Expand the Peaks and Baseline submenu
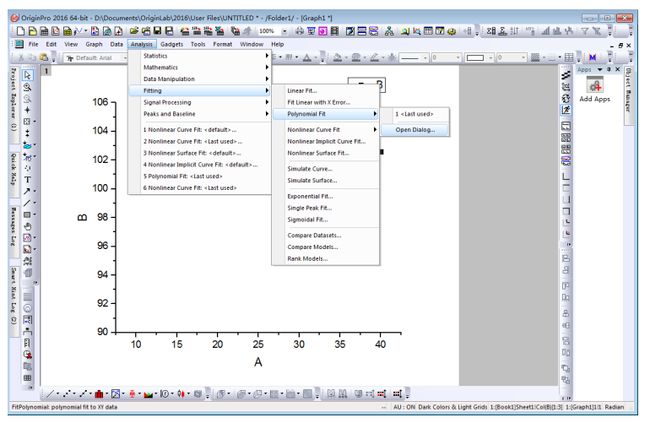The height and width of the screenshot is (423, 650). (x=200, y=114)
